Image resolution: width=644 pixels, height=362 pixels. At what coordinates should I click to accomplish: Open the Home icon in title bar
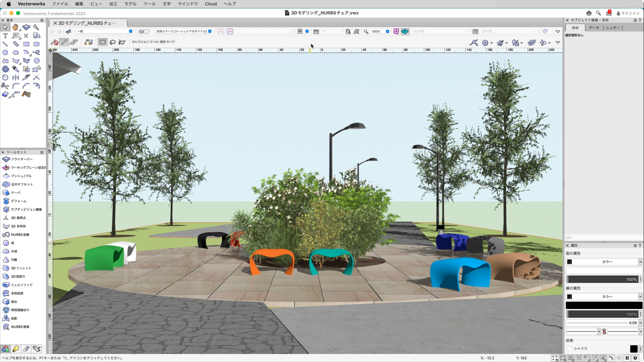click(x=589, y=13)
